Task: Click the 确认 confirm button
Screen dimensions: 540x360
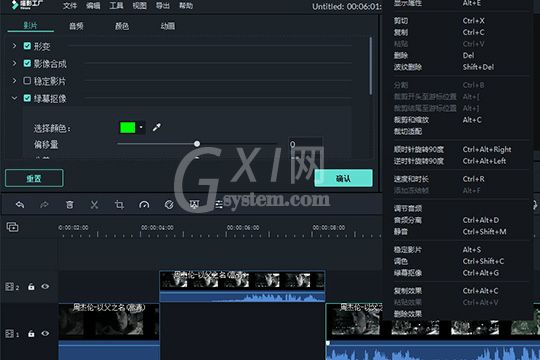Action: tap(343, 178)
